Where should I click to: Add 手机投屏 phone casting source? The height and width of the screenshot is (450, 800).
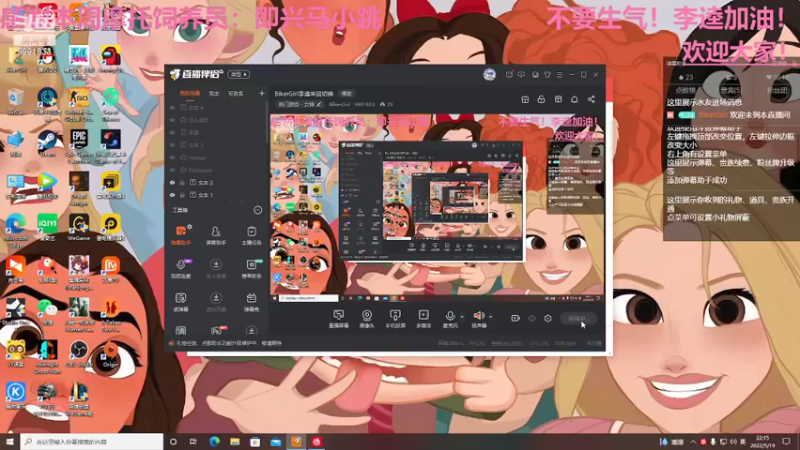395,318
